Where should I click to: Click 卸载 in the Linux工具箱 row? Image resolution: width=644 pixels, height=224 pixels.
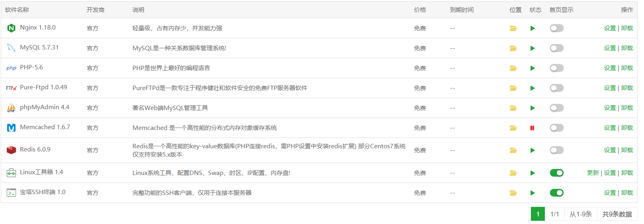(x=627, y=173)
